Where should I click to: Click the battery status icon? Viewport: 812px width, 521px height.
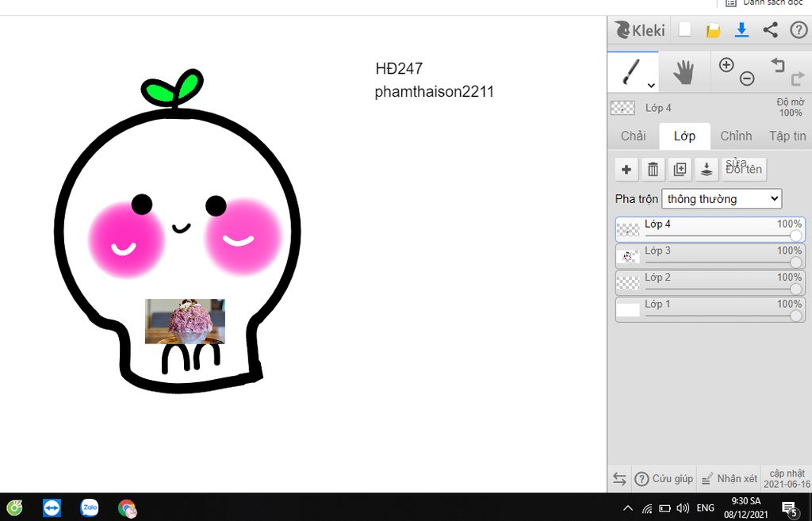pos(665,508)
